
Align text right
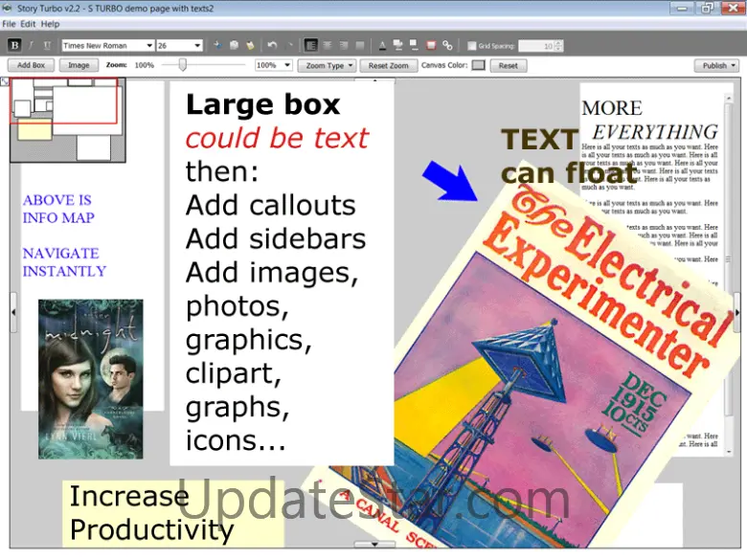344,45
